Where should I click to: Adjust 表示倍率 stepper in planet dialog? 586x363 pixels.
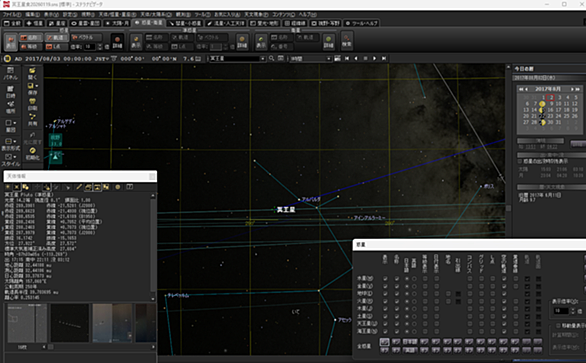coord(573,311)
